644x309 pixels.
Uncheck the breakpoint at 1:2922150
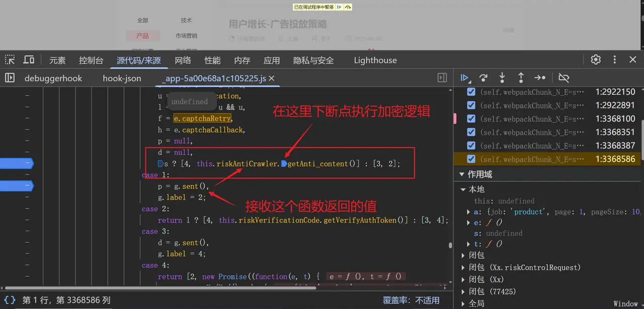[471, 92]
